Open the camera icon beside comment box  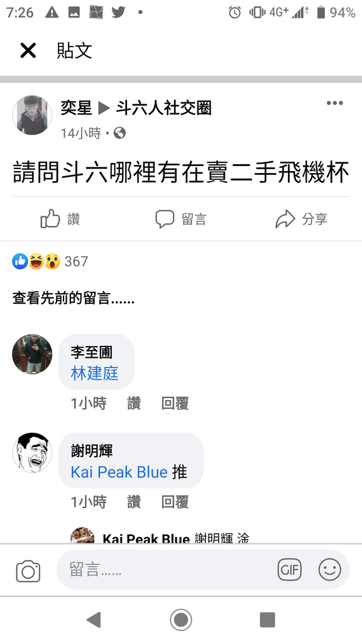(x=28, y=571)
